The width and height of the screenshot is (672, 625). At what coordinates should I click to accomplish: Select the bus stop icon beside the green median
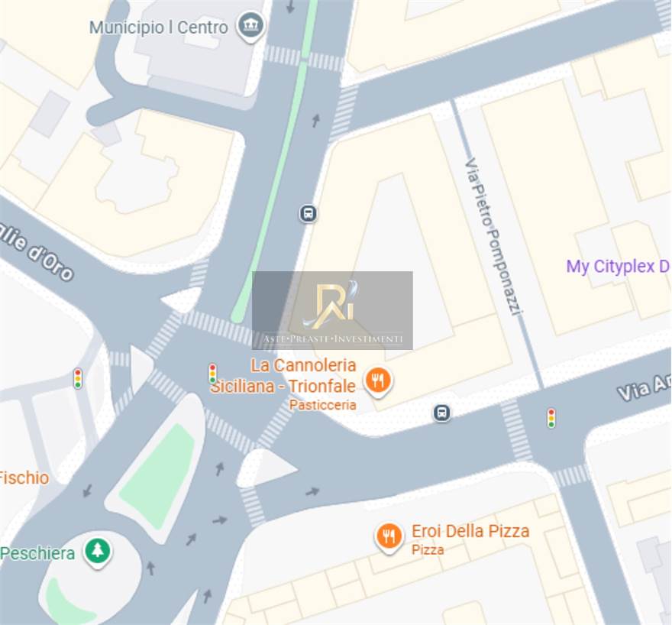pos(309,213)
